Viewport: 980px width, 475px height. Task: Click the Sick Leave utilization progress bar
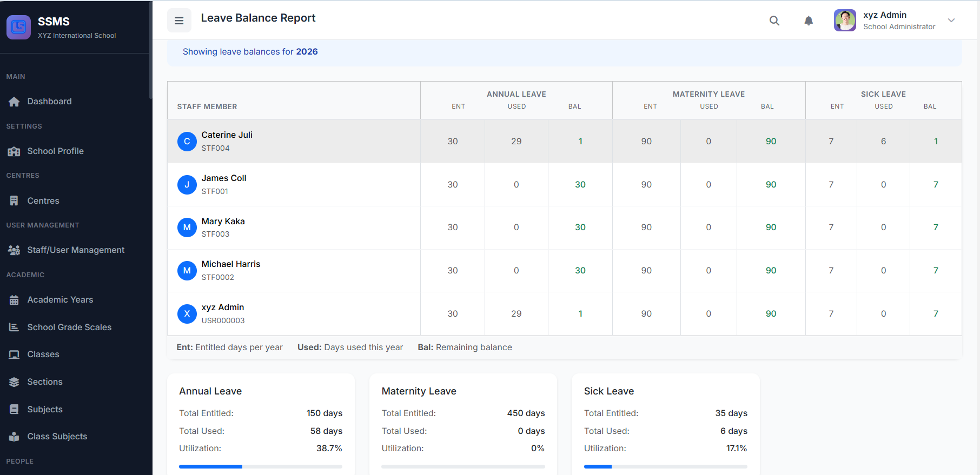click(665, 466)
